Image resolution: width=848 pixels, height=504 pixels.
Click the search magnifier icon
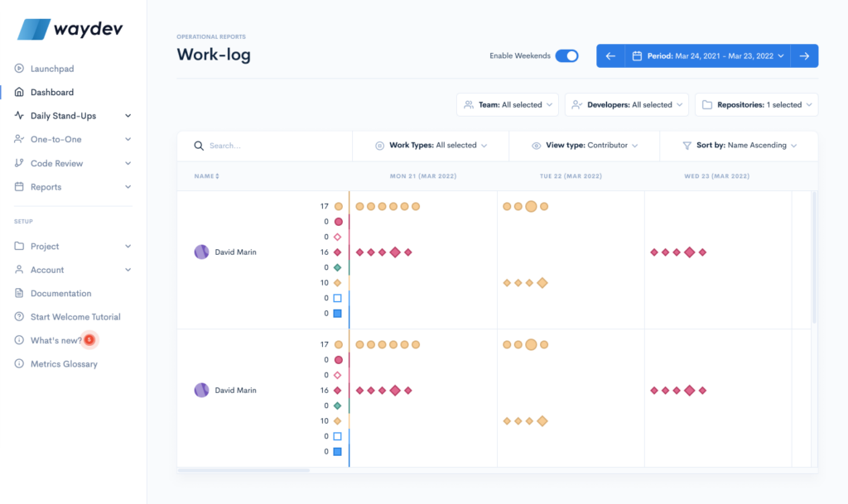tap(199, 145)
